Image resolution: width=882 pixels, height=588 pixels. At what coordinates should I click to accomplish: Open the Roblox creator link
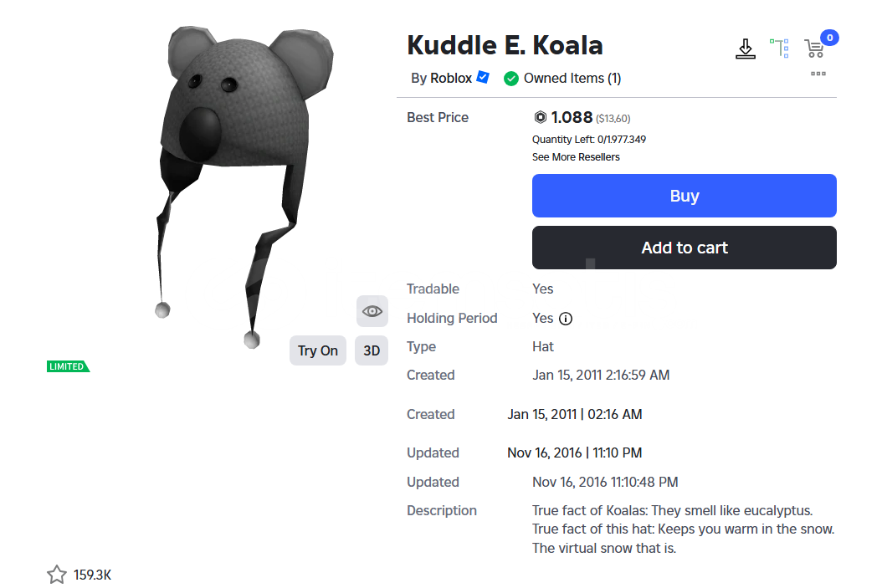click(450, 78)
